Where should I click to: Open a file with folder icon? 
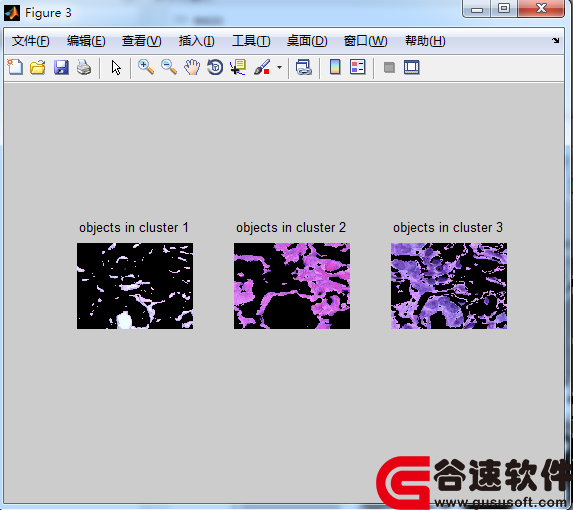click(x=38, y=68)
